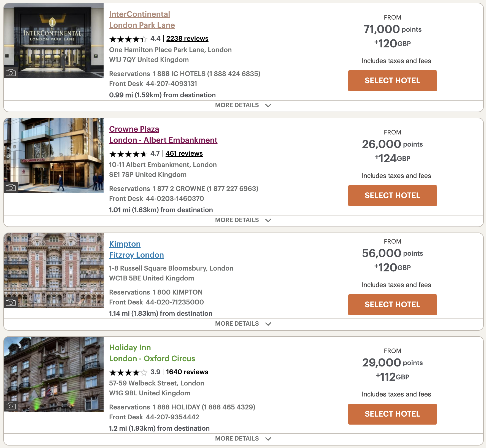Expand More Details for Kimpton Fitzroy
Screen dimensions: 486x448
pyautogui.click(x=243, y=324)
